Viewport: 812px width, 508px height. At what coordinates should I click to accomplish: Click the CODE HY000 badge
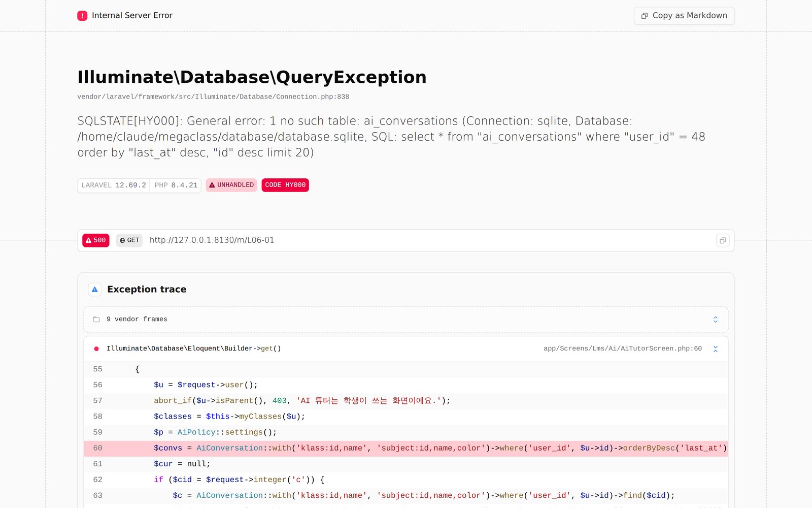(285, 185)
